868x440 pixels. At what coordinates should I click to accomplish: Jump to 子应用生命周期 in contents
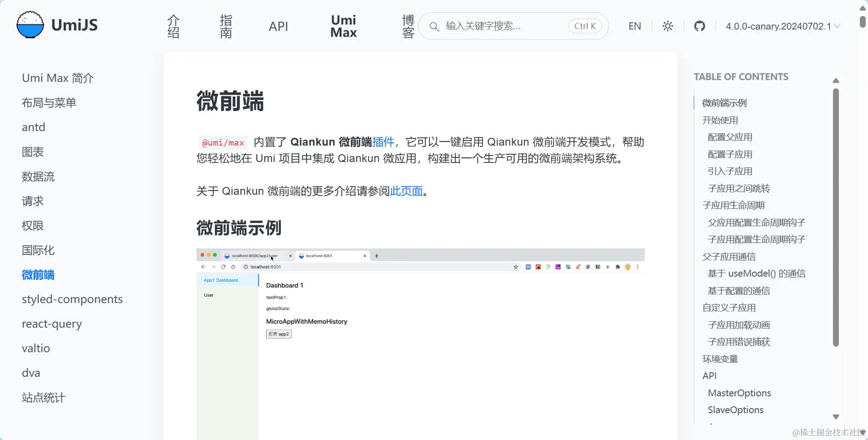click(733, 205)
